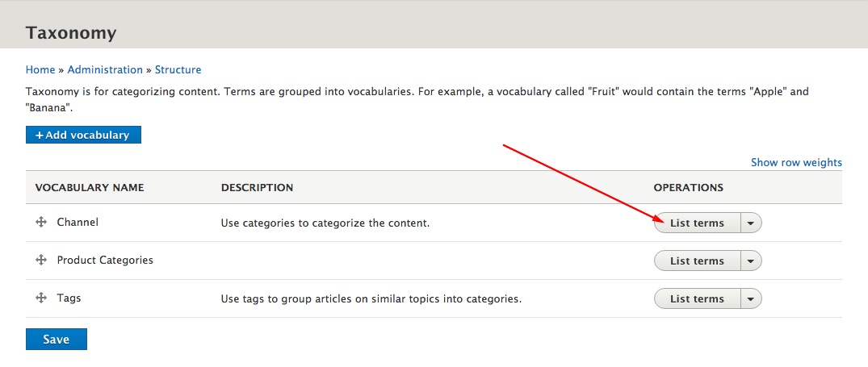This screenshot has width=868, height=367.
Task: List terms of the Channel vocabulary
Action: pos(697,223)
